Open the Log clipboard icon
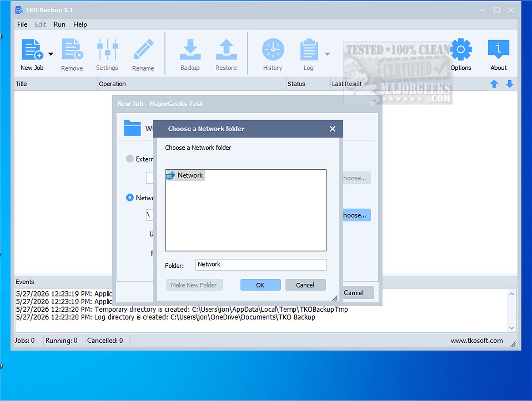Image resolution: width=532 pixels, height=401 pixels. [309, 49]
